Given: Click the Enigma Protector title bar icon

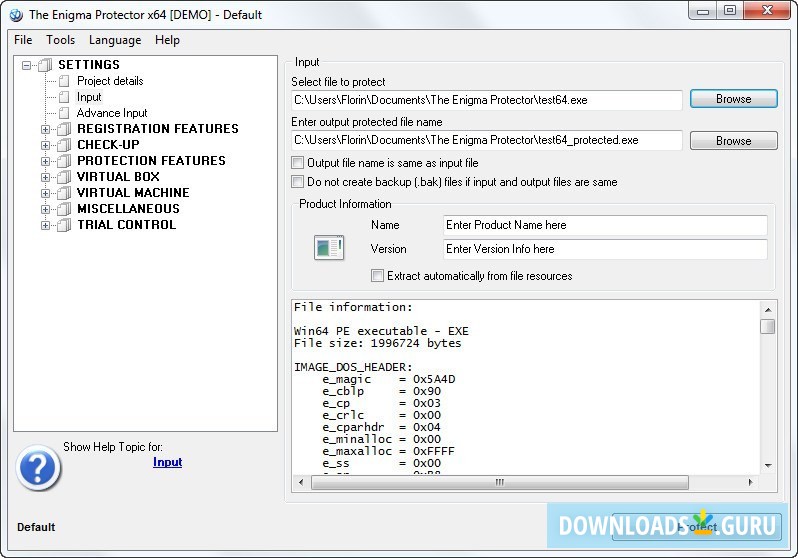Looking at the screenshot, I should click(16, 15).
